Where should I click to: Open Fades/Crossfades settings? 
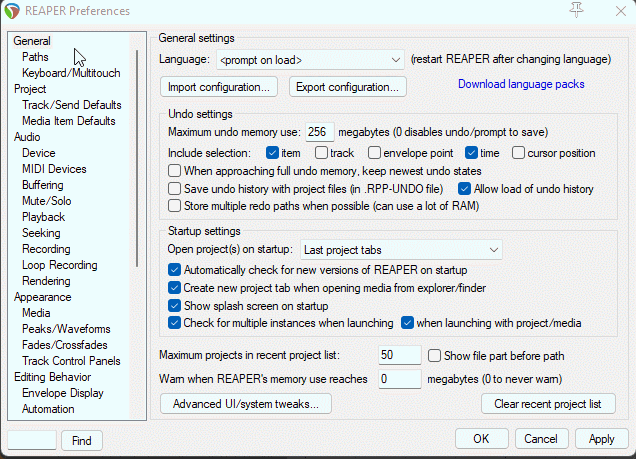(x=65, y=345)
